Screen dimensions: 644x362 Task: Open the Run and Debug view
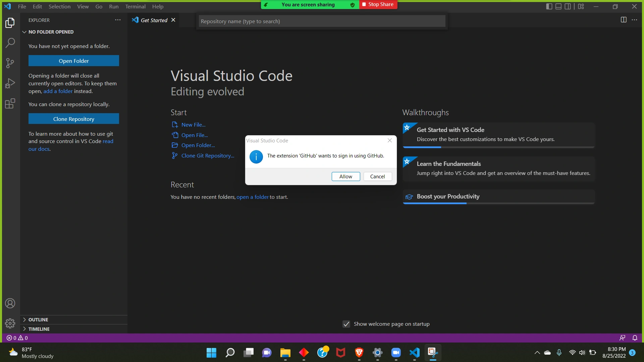tap(10, 83)
